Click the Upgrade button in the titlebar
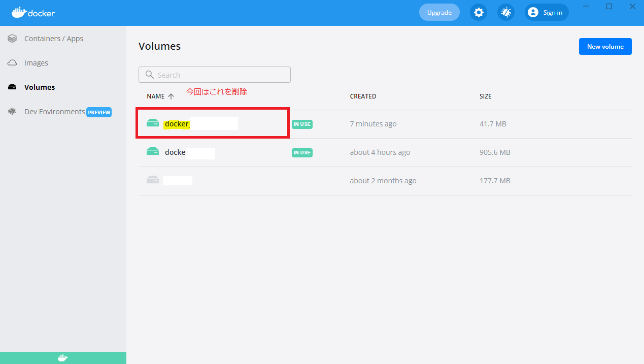The width and height of the screenshot is (644, 364). 439,12
